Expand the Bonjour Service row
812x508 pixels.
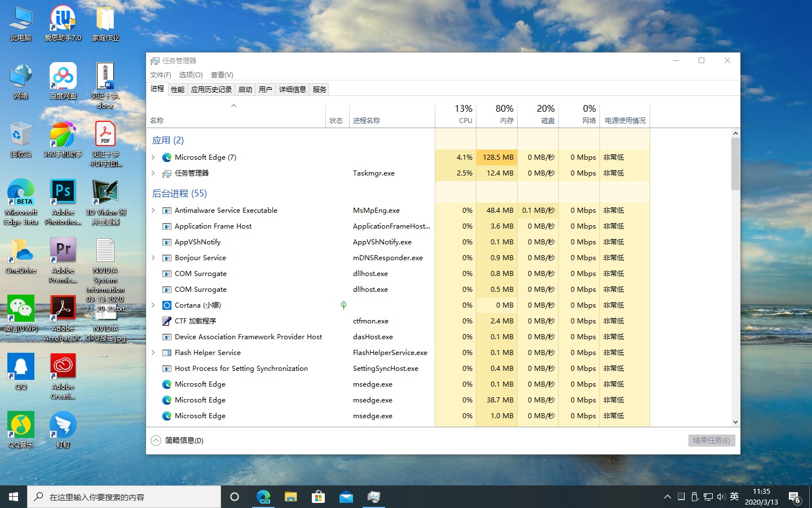[x=153, y=258]
